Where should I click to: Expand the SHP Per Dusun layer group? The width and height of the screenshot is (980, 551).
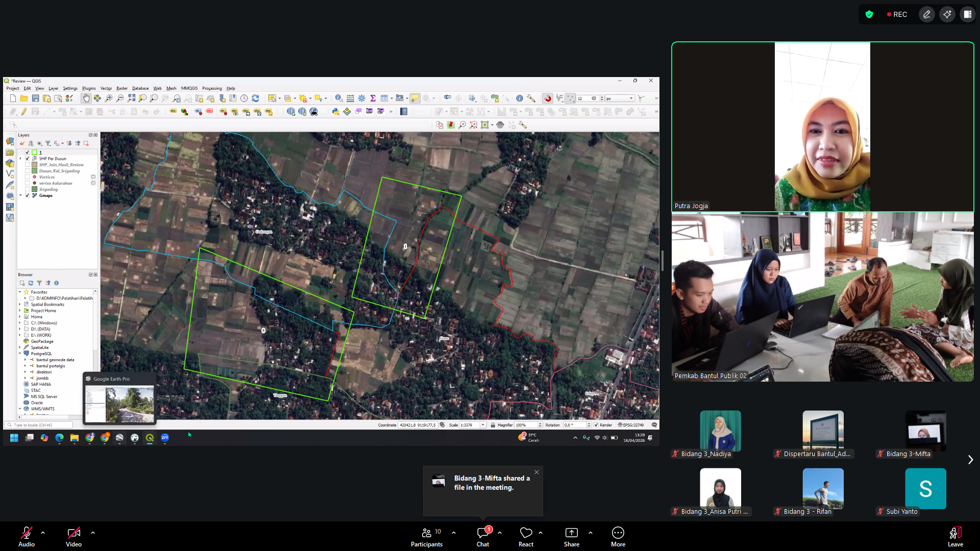21,159
